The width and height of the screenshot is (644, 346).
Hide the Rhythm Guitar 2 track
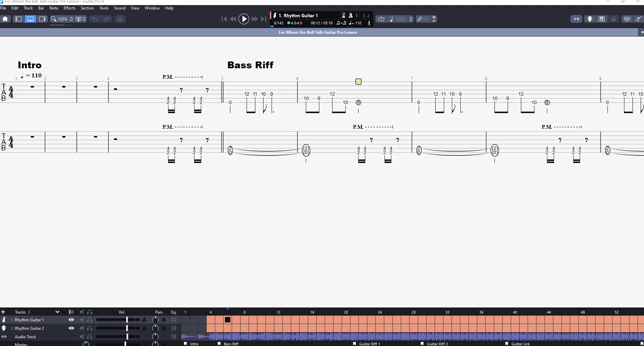[71, 328]
